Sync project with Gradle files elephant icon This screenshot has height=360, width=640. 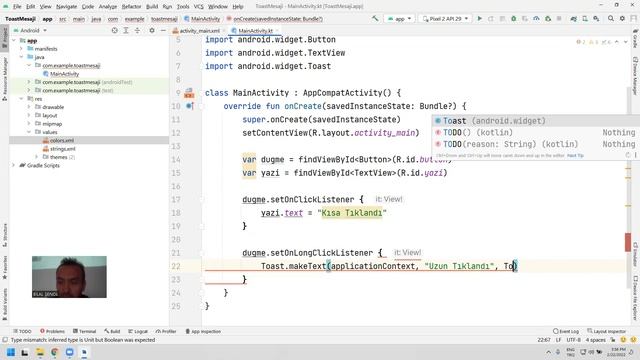point(573,19)
